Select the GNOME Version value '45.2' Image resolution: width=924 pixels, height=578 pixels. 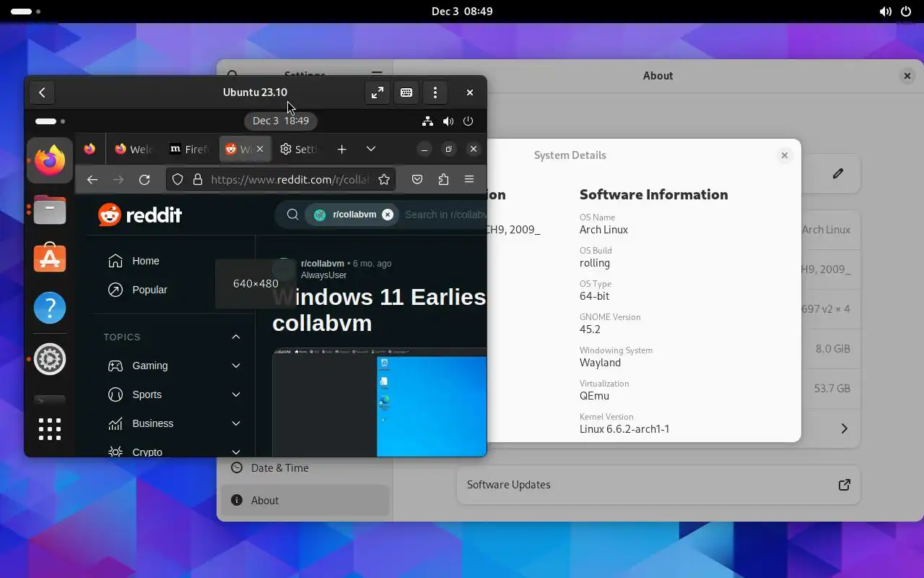590,329
